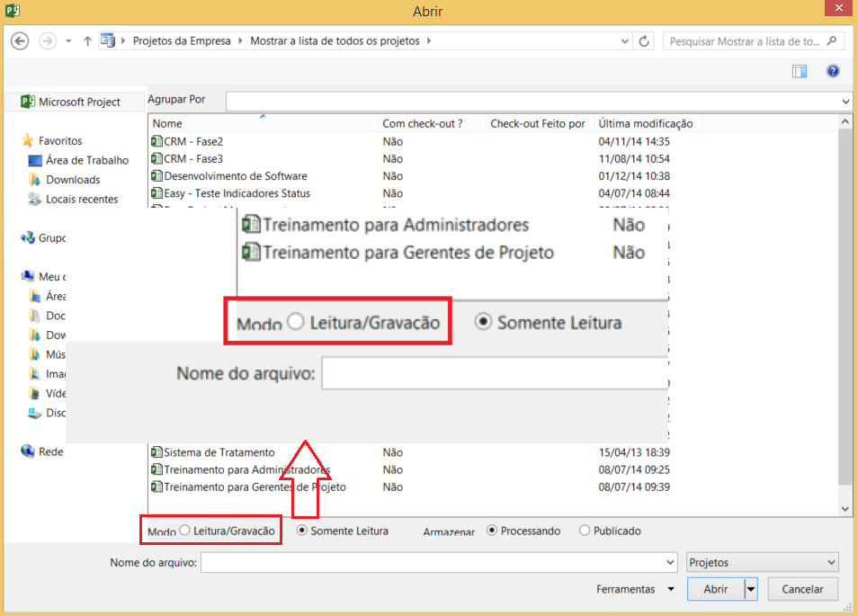The image size is (858, 616).
Task: Select Somente Leitura mode radio button
Action: point(301,530)
